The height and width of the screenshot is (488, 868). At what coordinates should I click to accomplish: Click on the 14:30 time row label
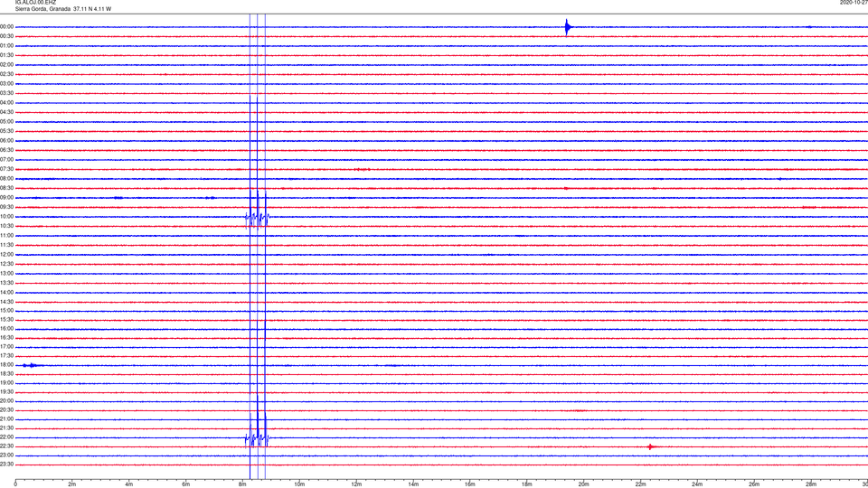[7, 302]
